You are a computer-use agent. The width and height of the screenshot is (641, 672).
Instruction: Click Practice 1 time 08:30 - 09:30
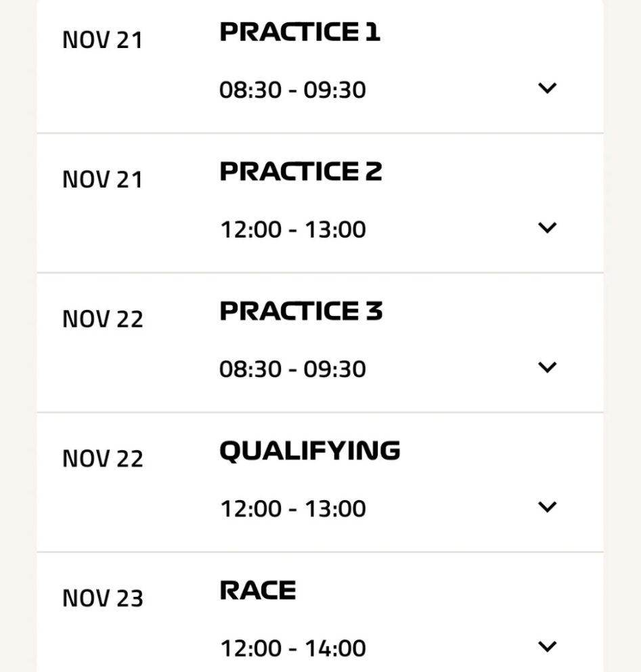[292, 90]
